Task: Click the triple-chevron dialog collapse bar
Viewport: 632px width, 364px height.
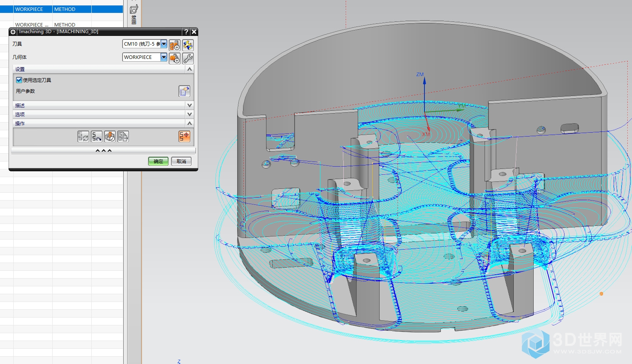Action: [x=103, y=151]
